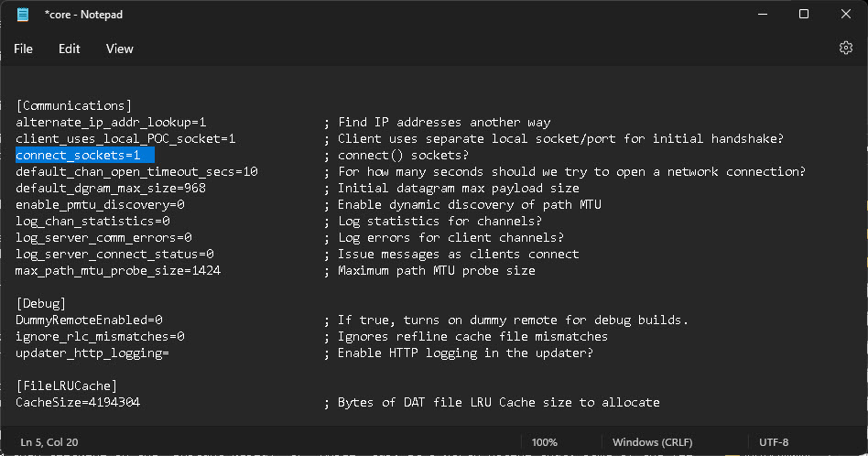The height and width of the screenshot is (456, 868).
Task: Open the View menu
Action: point(120,49)
